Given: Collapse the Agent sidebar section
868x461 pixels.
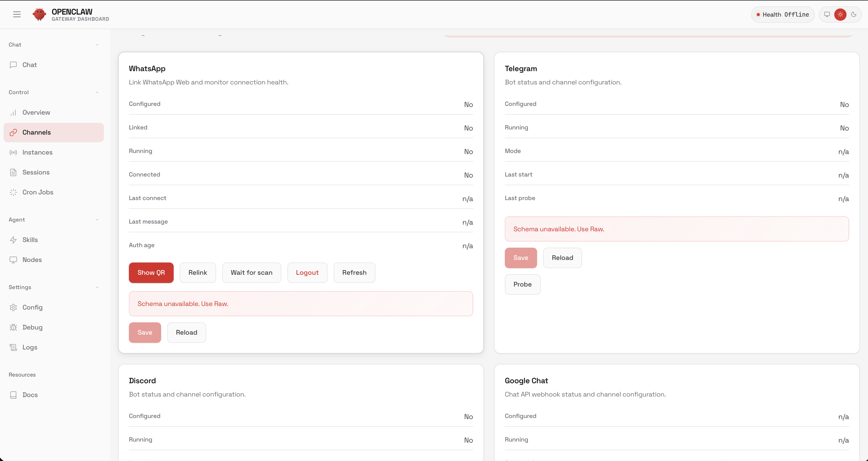Looking at the screenshot, I should (97, 220).
